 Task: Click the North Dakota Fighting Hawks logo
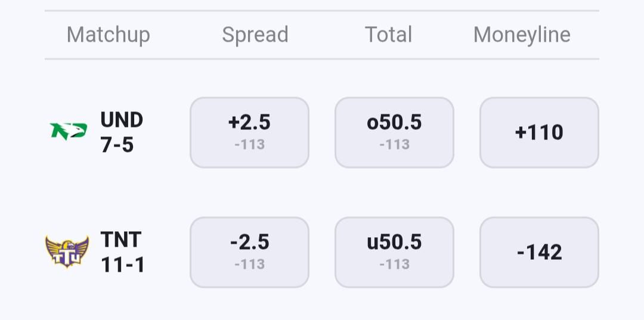click(69, 131)
